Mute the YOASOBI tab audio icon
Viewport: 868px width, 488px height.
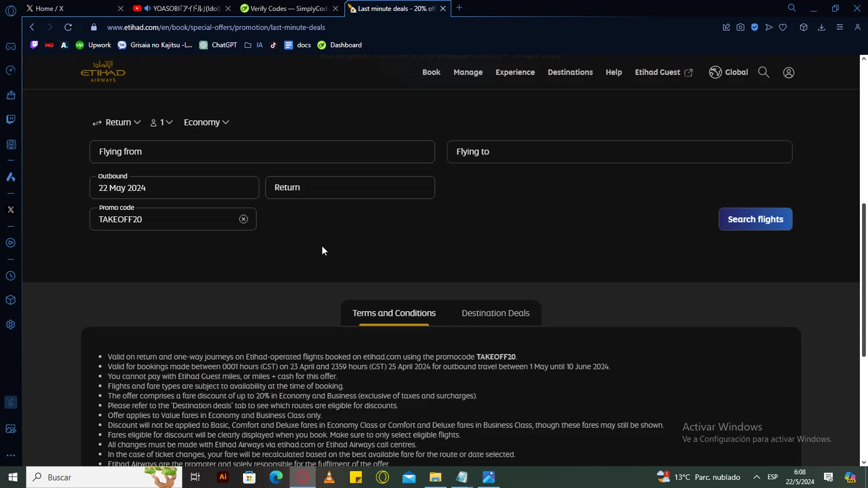tap(147, 8)
